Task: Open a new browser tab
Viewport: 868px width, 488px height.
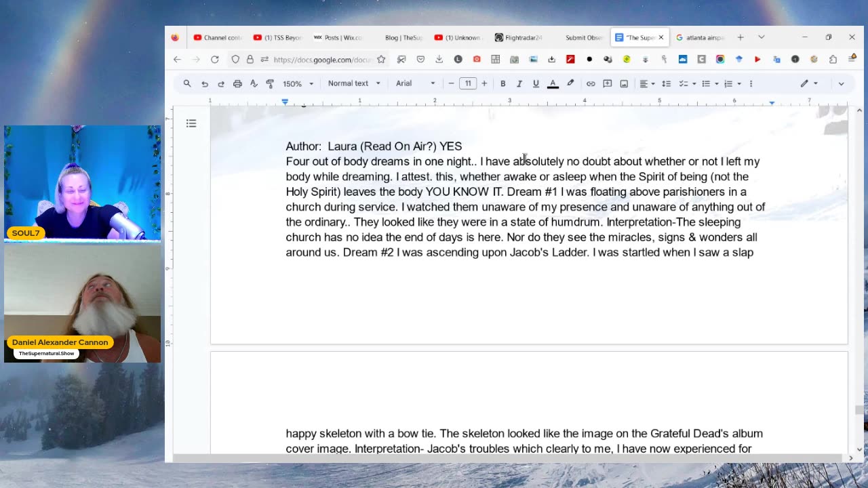Action: 741,37
